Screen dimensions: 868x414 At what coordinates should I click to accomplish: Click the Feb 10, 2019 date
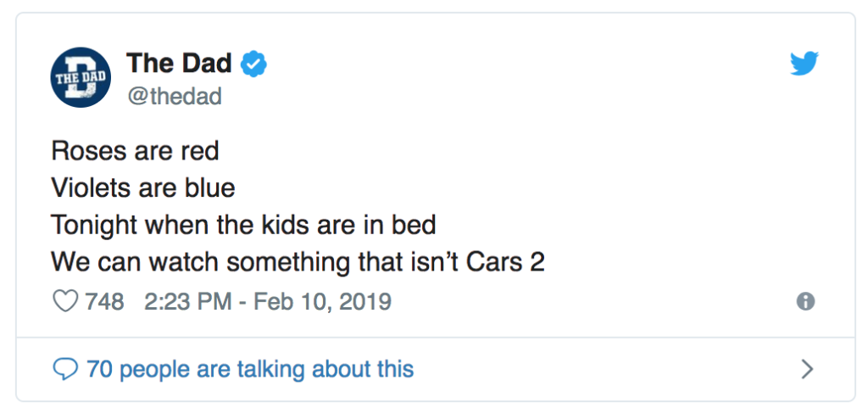[323, 302]
